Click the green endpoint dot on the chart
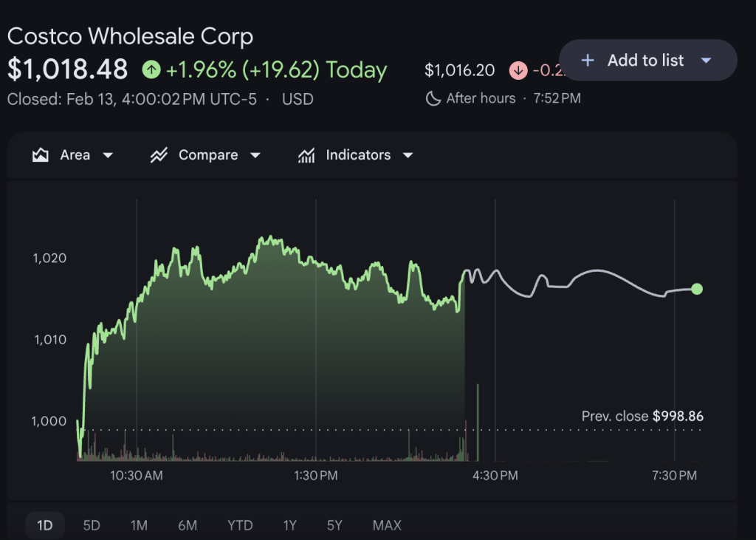Screen dimensions: 756x540 coord(697,290)
